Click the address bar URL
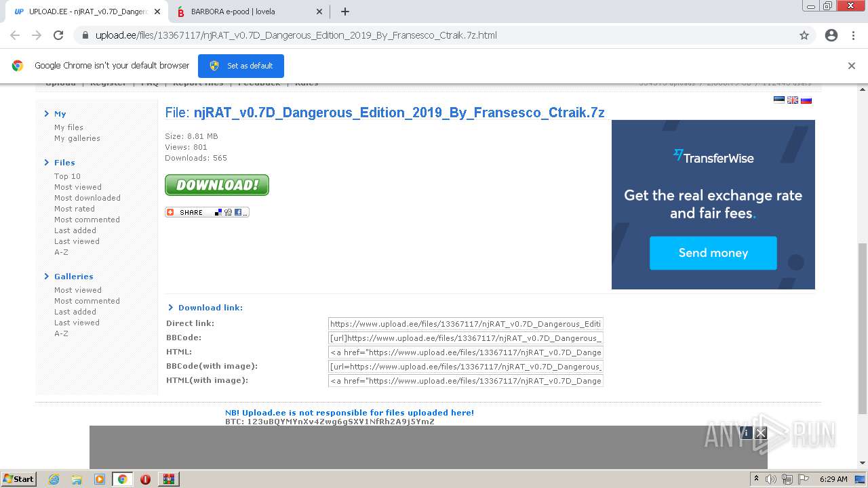Screen dimensions: 868x488 (x=296, y=35)
